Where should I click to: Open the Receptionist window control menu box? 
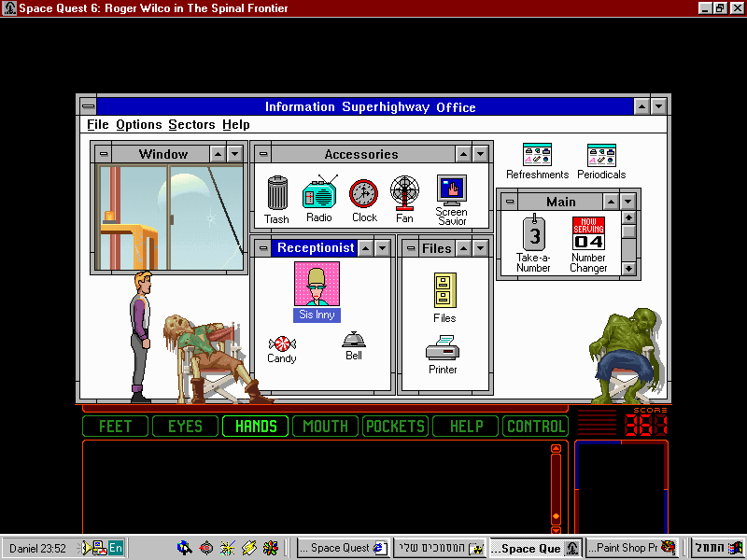coord(262,247)
